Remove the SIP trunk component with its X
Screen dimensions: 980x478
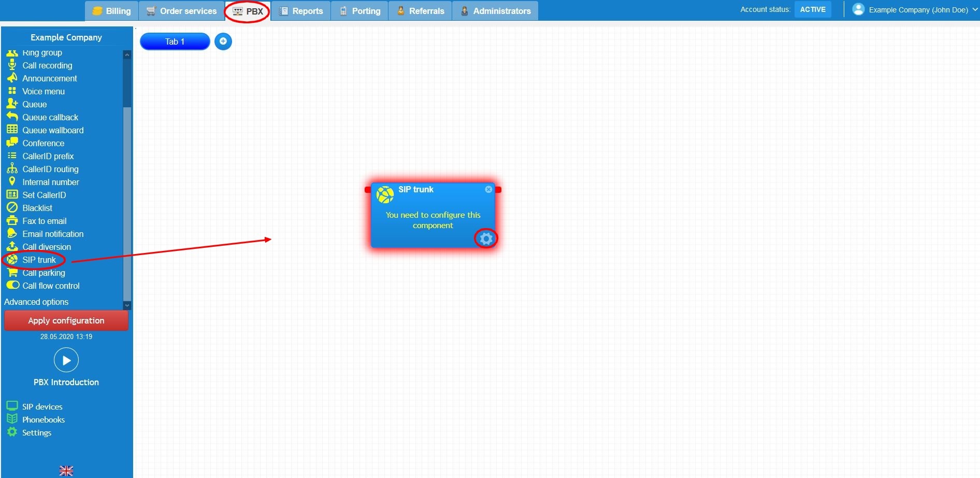point(488,189)
